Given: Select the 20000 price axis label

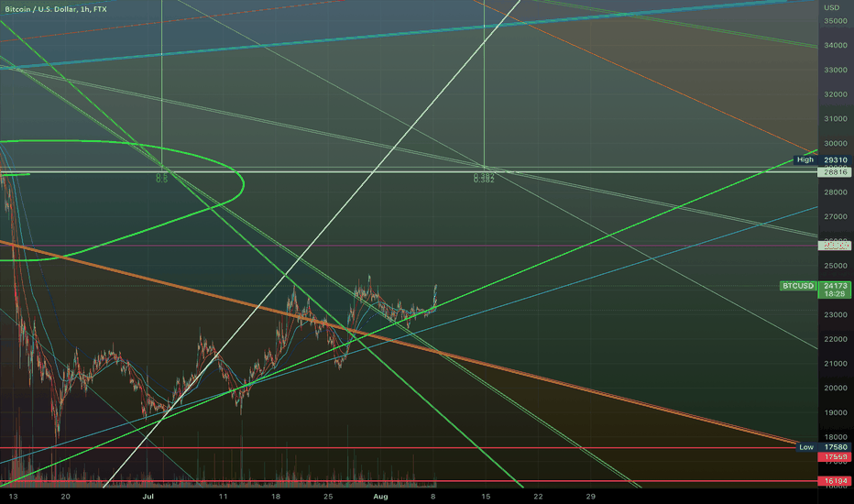Looking at the screenshot, I should click(835, 389).
